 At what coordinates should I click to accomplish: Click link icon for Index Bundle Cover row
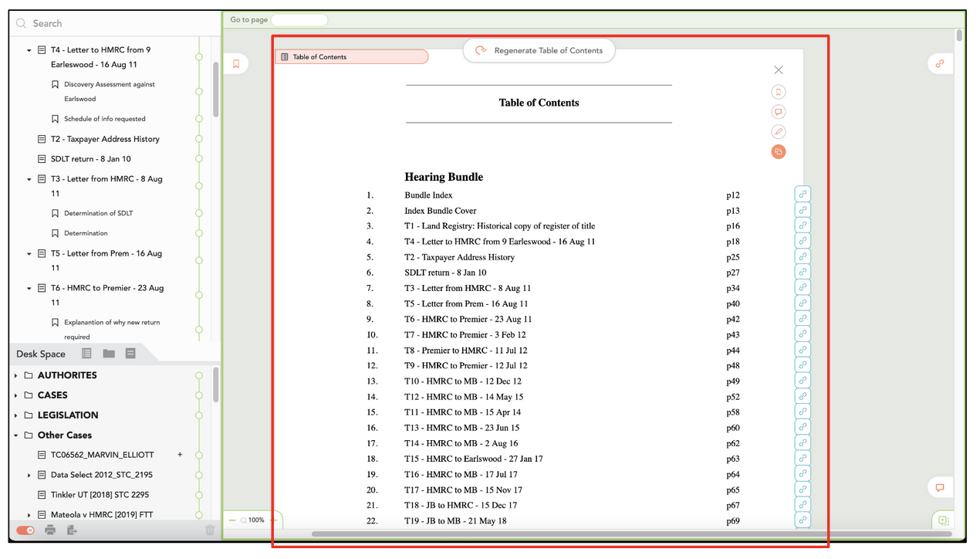pos(803,210)
